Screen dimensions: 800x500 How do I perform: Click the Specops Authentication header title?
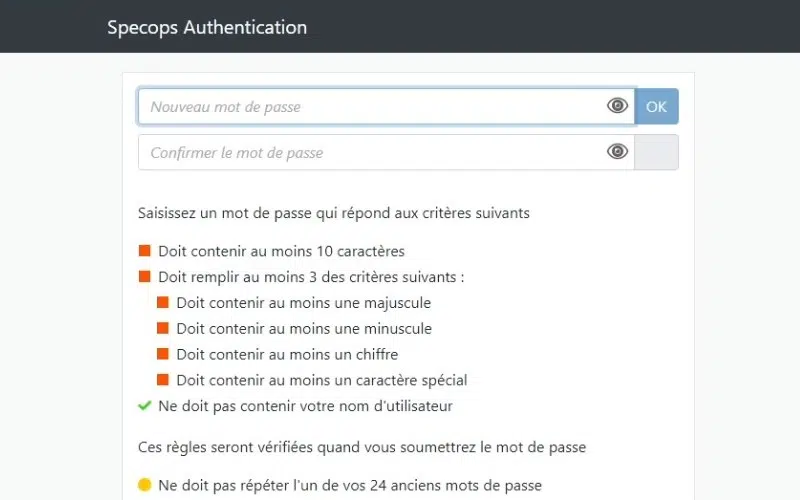[x=207, y=27]
